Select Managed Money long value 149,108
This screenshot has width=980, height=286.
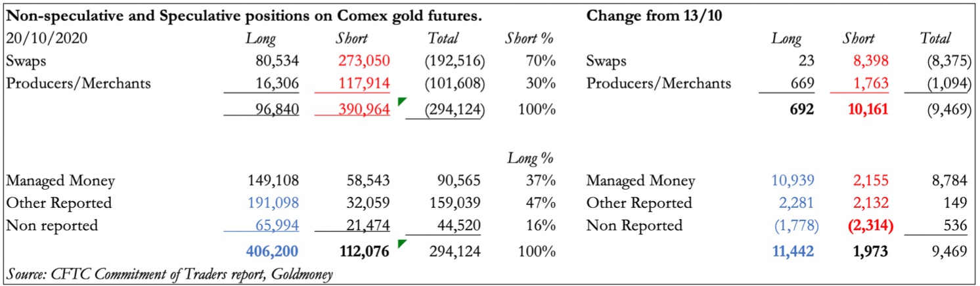[x=272, y=180]
